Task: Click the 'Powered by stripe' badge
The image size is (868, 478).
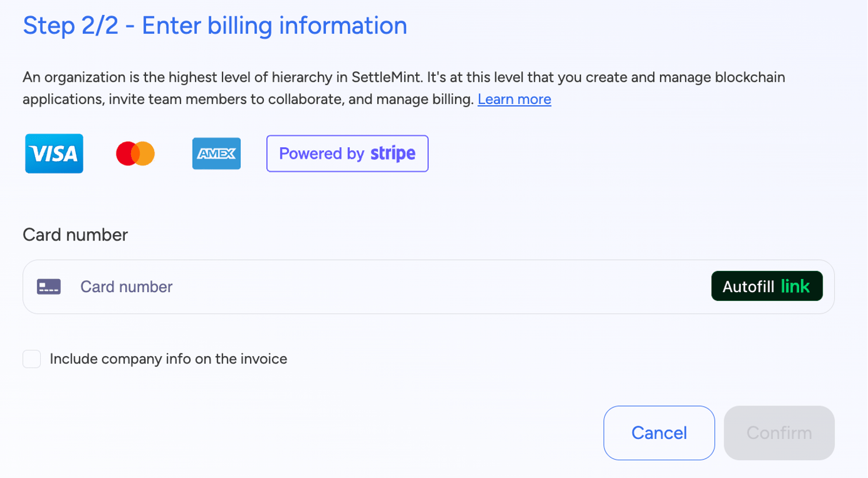Action: pos(347,153)
